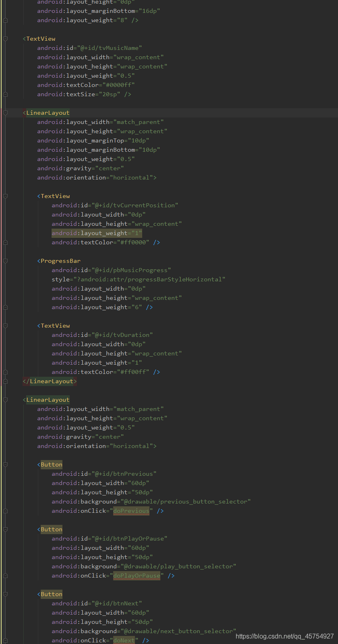Click fold end marker on layout_weight="8" line

tap(5, 20)
